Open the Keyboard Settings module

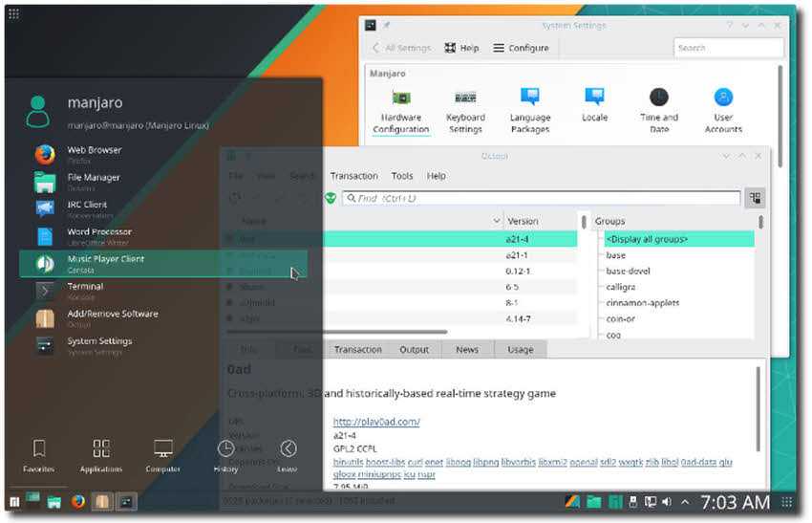click(x=465, y=110)
